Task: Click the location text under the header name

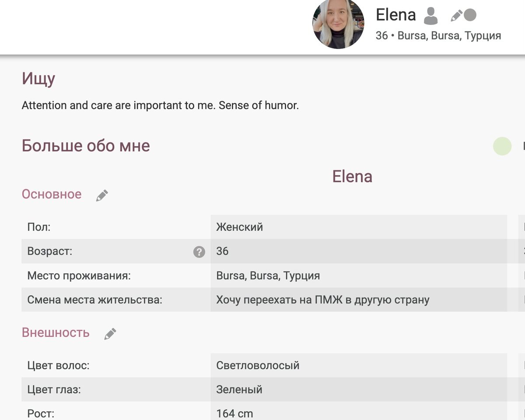Action: click(438, 35)
